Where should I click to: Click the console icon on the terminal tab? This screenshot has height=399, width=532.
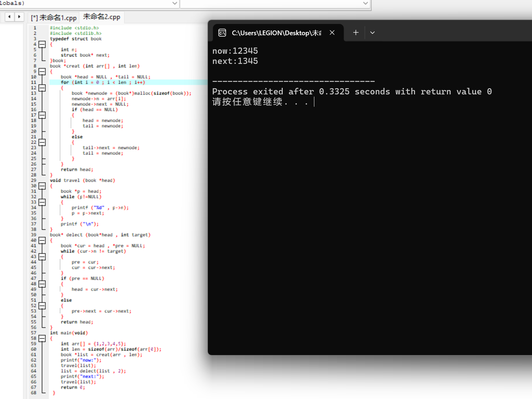(222, 33)
